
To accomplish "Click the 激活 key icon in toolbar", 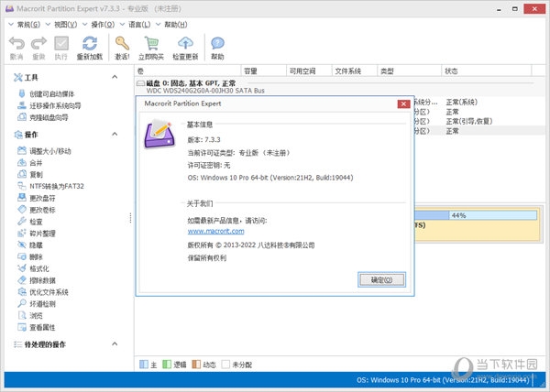I will 122,43.
